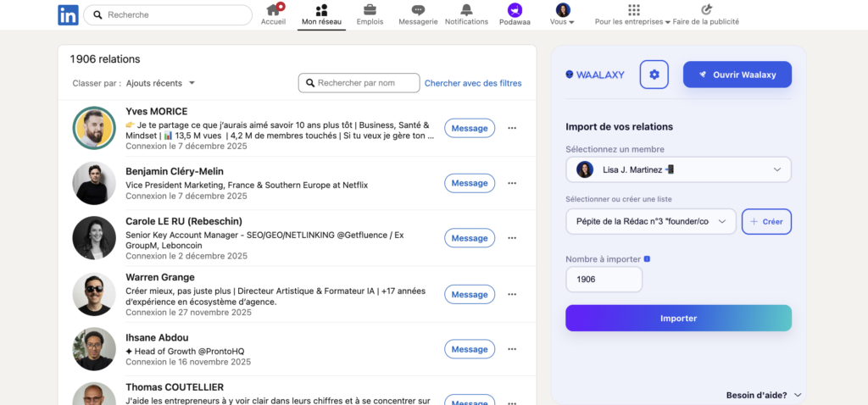Message Yves MORICE

pyautogui.click(x=470, y=128)
